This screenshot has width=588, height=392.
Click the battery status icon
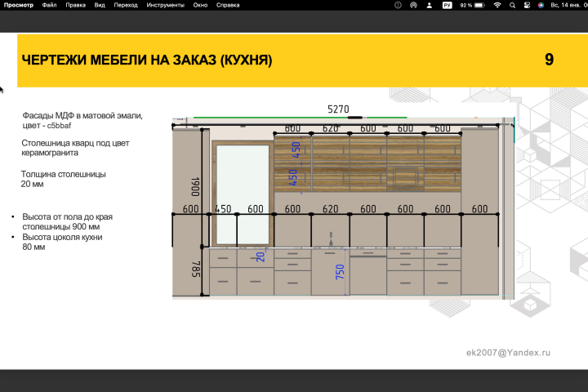click(479, 5)
